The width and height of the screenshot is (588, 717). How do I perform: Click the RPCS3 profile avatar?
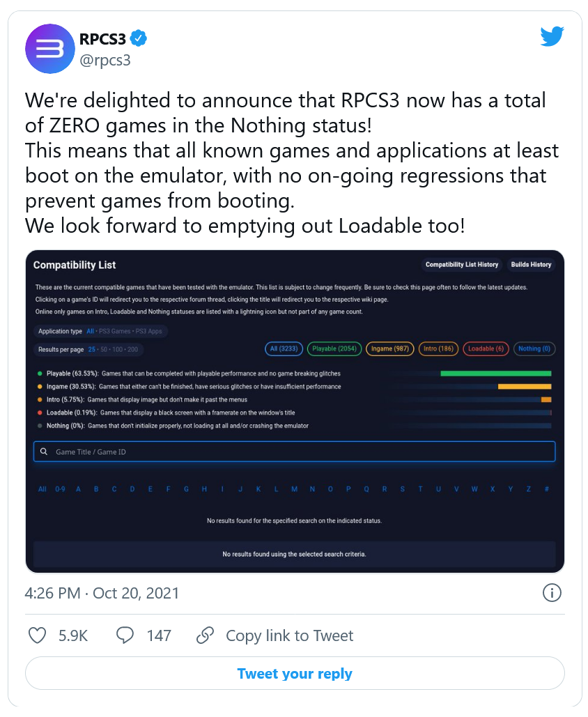(50, 48)
